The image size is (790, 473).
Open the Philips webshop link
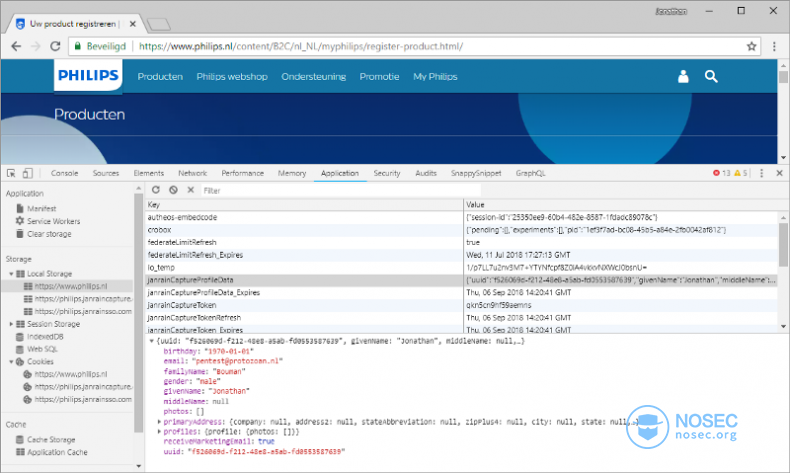click(232, 77)
